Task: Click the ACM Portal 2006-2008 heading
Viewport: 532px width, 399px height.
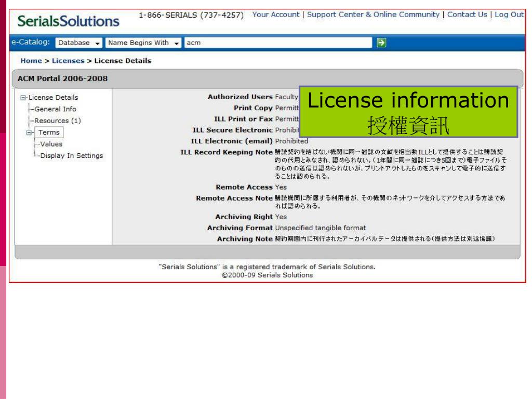Action: 62,78
